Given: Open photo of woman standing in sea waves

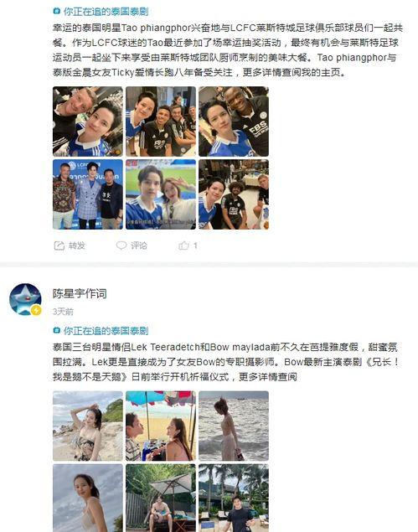Looking at the screenshot, I should click(234, 426).
